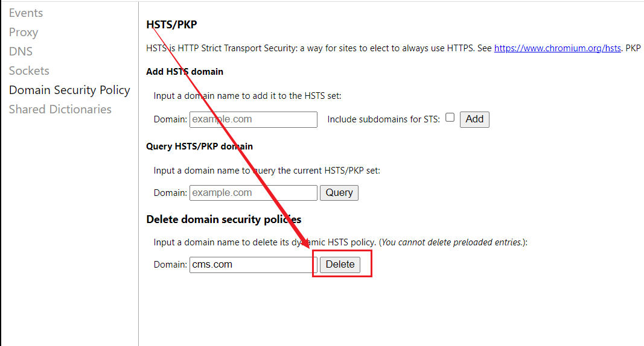The image size is (644, 346).
Task: Focus the Query HSTS/PKP domain input field
Action: click(x=253, y=193)
